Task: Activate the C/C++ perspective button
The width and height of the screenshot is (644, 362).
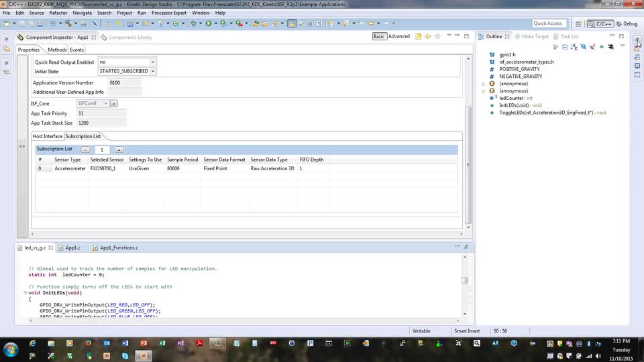Action: 600,23
